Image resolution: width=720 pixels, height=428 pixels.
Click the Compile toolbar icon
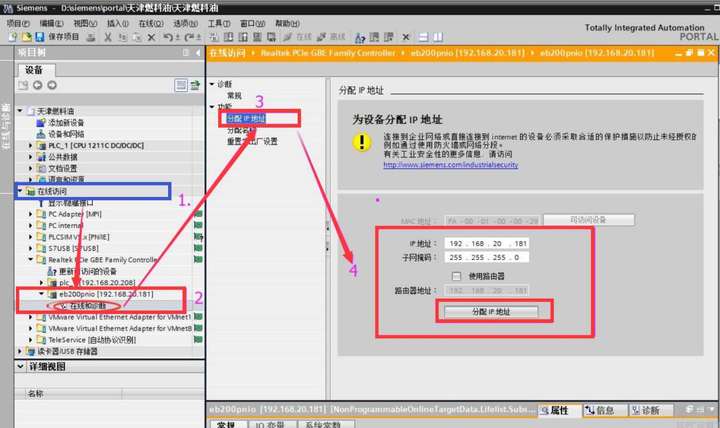click(x=213, y=37)
